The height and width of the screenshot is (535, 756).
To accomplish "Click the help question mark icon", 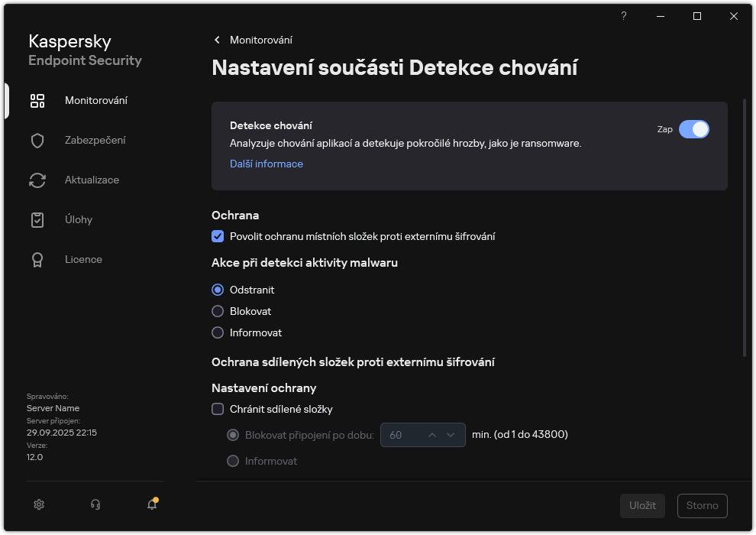I will 624,16.
